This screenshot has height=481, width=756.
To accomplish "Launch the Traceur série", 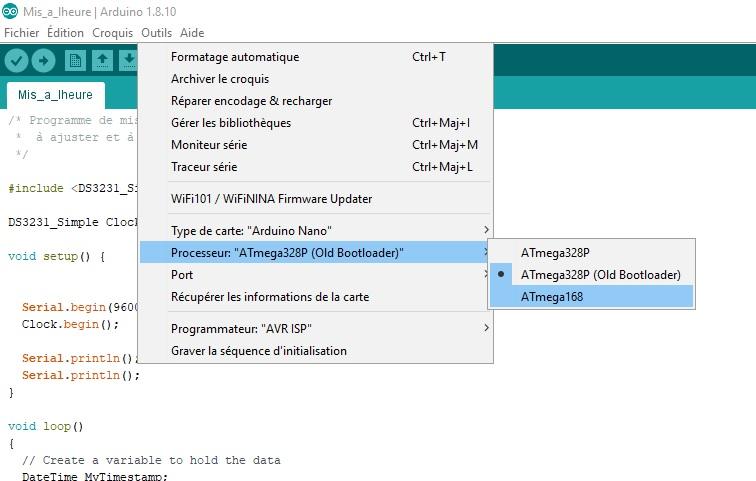I will tap(316, 167).
